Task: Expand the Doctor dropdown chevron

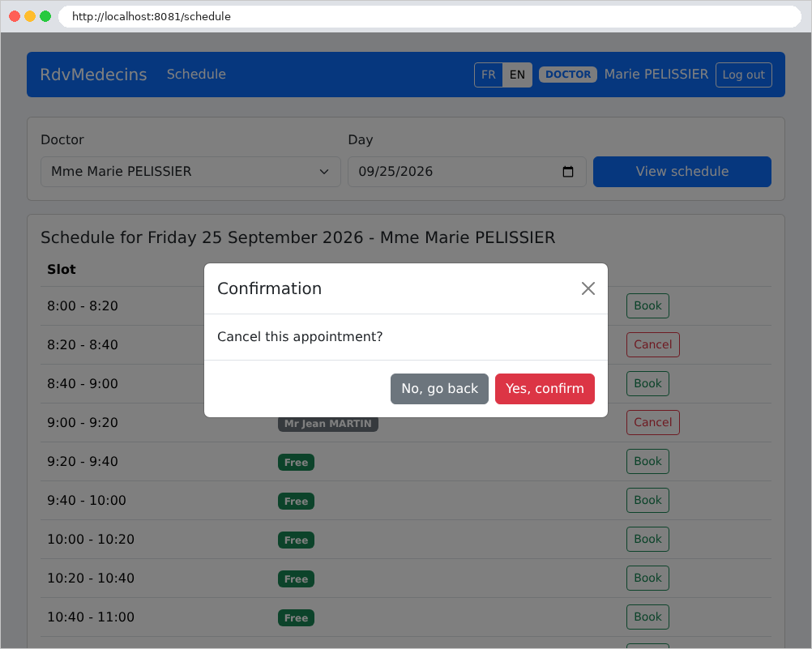Action: tap(324, 172)
